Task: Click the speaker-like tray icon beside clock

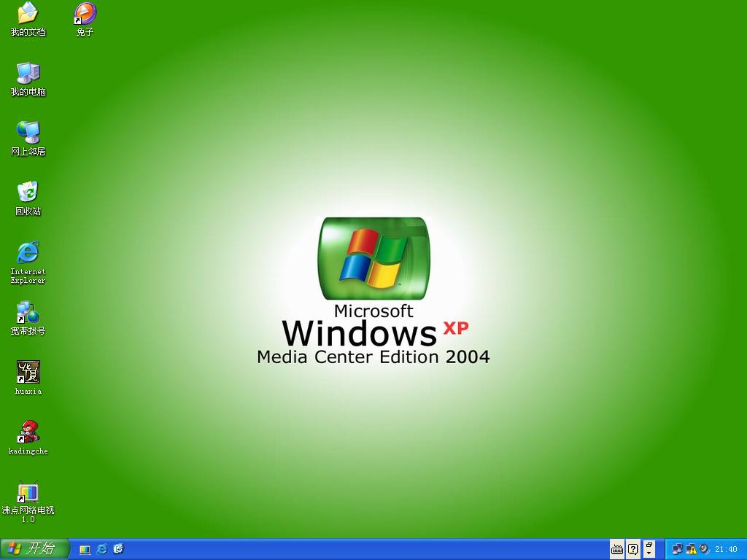Action: [704, 549]
